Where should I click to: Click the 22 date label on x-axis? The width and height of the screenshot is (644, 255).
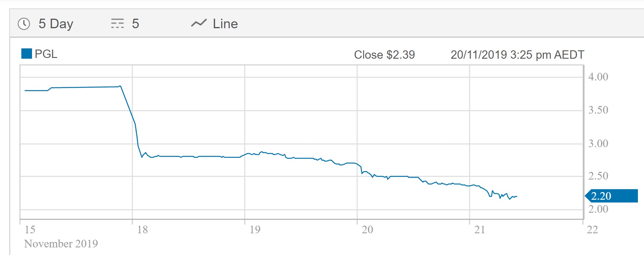click(592, 229)
